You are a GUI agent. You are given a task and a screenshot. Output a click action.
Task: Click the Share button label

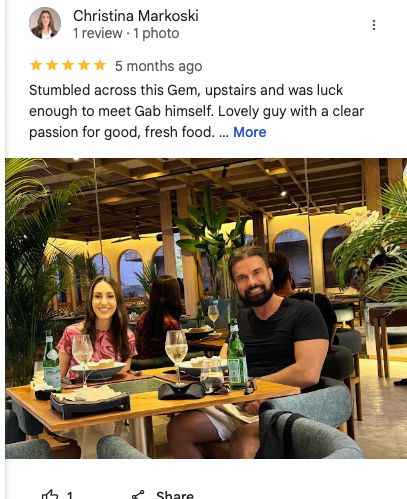(x=175, y=495)
